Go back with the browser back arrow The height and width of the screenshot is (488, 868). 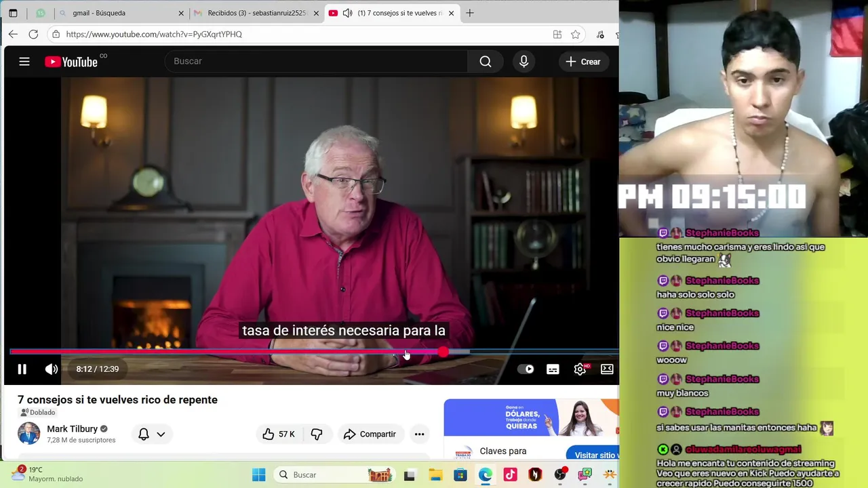click(x=13, y=34)
